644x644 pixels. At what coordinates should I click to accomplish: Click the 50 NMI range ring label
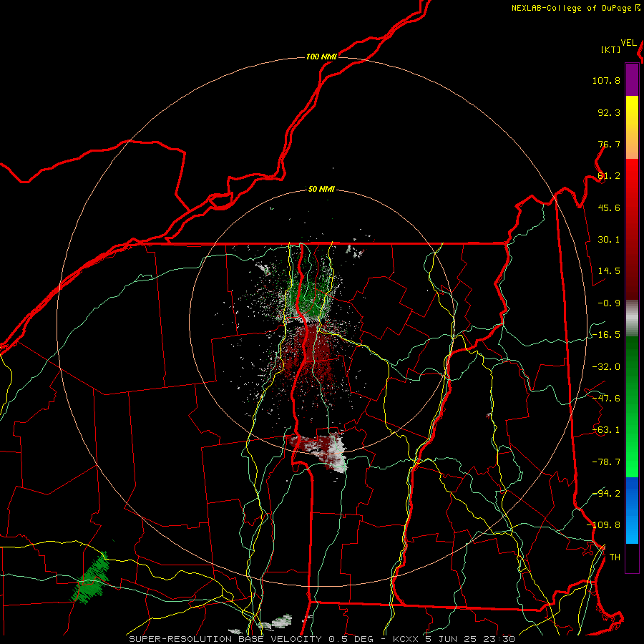321,190
